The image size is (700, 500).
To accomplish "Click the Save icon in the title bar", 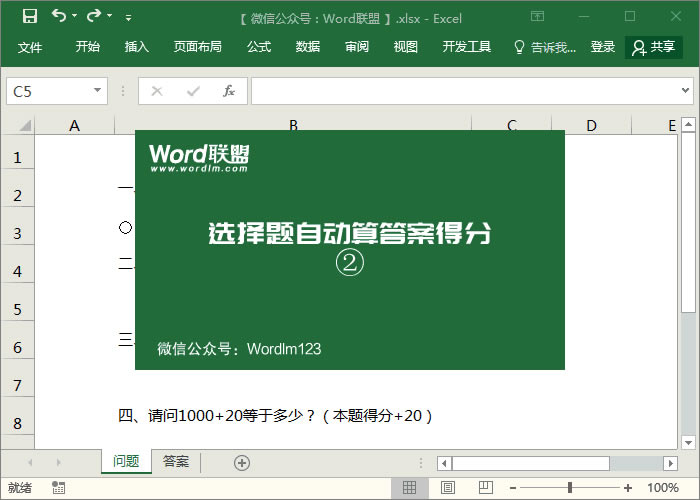I will tap(29, 16).
